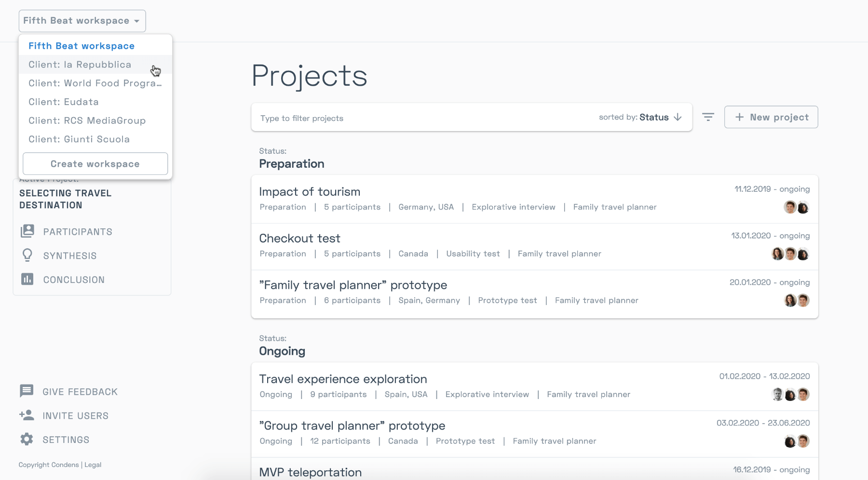The image size is (868, 480).
Task: Open the Conclusion chart icon
Action: [27, 280]
